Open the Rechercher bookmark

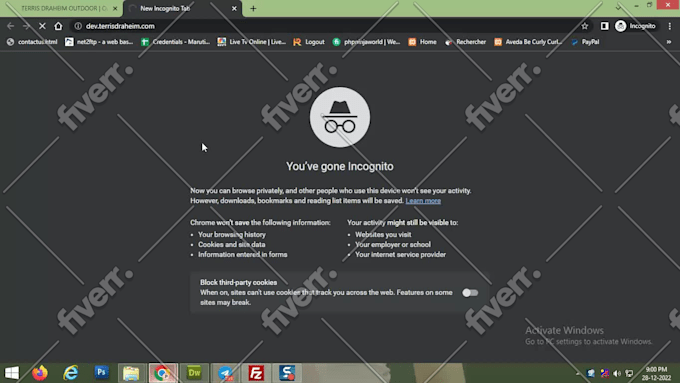coord(466,42)
